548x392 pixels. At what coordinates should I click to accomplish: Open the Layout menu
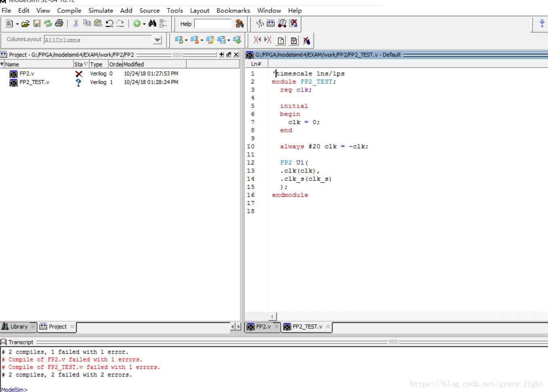pos(200,11)
